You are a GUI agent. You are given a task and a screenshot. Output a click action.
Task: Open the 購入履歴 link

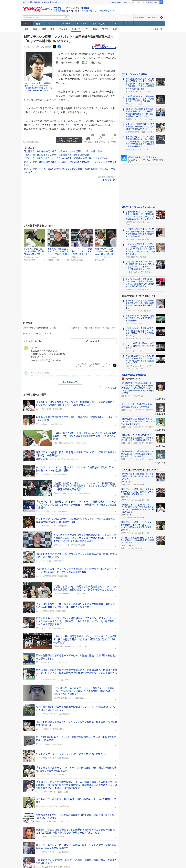pos(152,18)
